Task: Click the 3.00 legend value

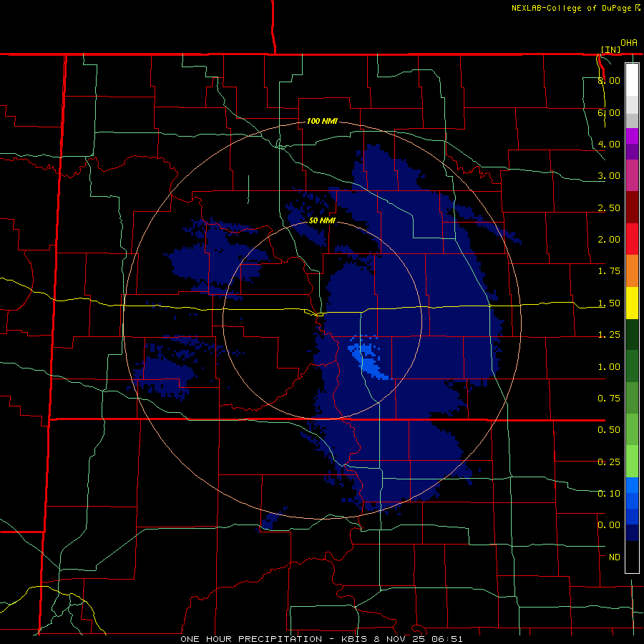Action: click(609, 176)
